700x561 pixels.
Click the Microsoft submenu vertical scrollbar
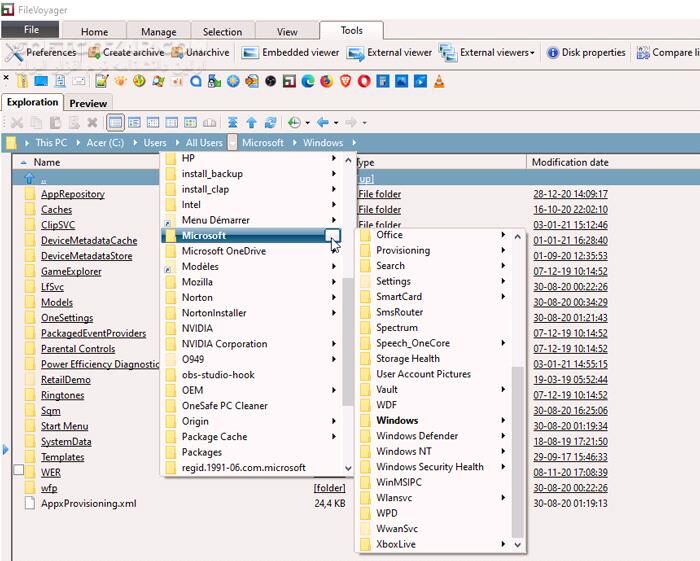point(517,450)
